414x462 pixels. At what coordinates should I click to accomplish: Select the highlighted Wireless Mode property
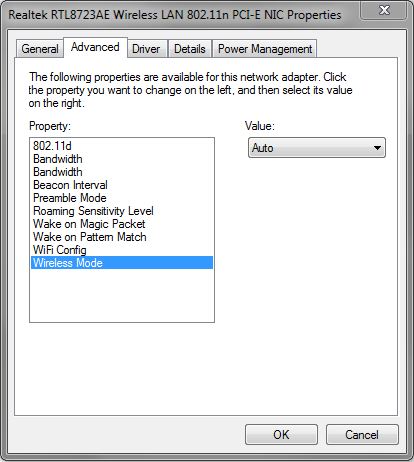pyautogui.click(x=122, y=263)
